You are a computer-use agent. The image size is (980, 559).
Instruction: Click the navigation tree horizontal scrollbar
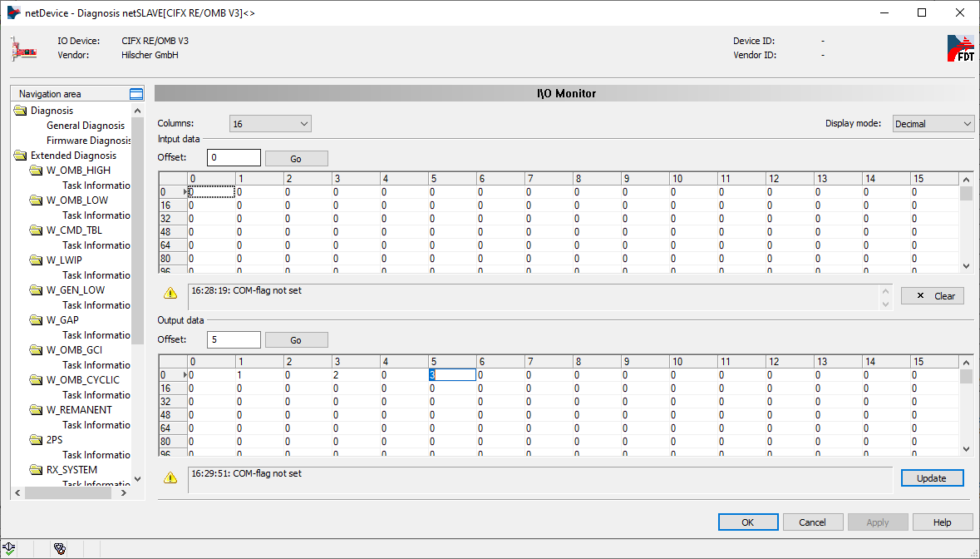71,492
